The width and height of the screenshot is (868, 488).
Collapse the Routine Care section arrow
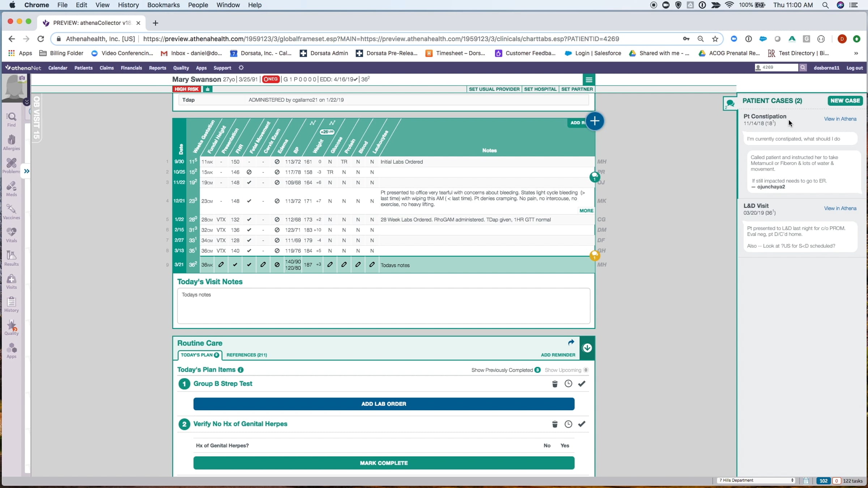point(587,348)
